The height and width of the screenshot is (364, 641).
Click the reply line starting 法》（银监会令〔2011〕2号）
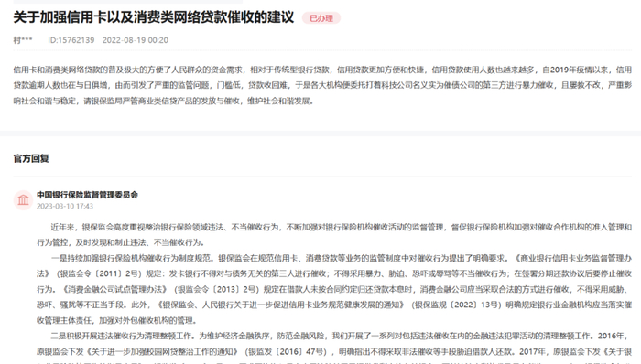point(334,273)
